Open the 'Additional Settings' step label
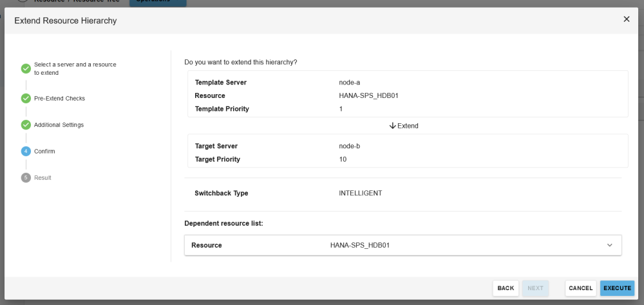Screen dimensions: 644x305 (59, 124)
